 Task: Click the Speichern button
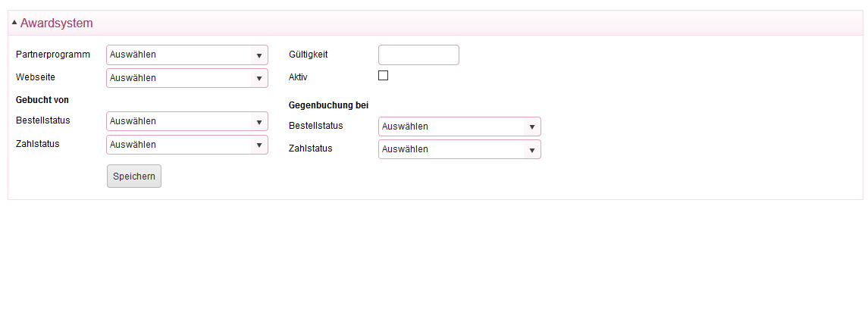(134, 176)
